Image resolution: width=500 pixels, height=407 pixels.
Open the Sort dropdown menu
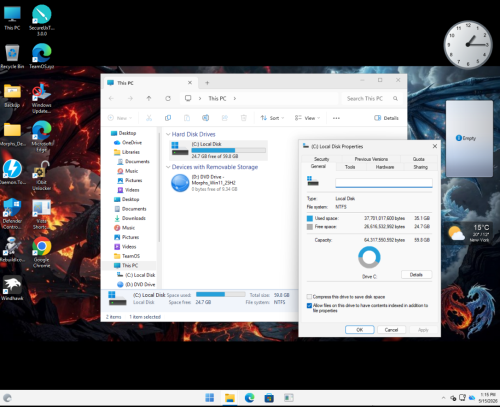pyautogui.click(x=272, y=118)
